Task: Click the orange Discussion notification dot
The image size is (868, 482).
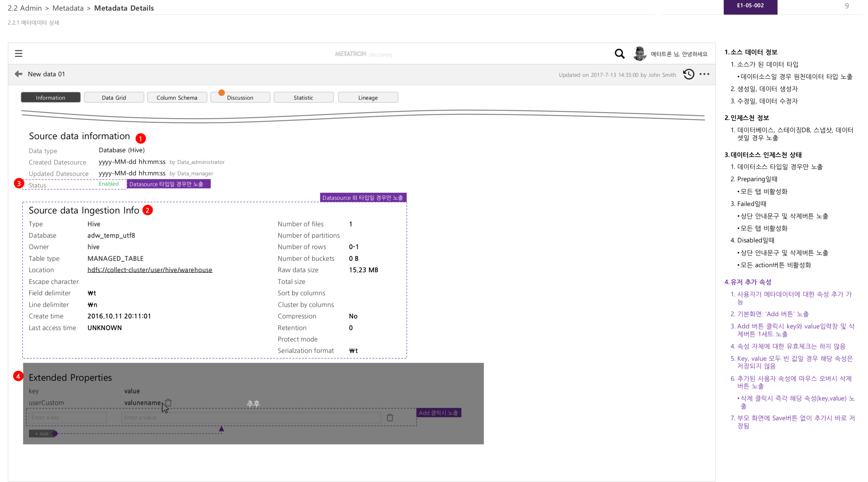Action: click(221, 93)
